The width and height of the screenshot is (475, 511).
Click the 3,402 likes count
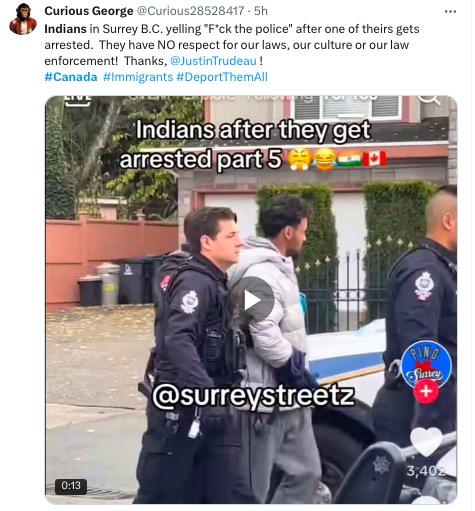point(426,471)
